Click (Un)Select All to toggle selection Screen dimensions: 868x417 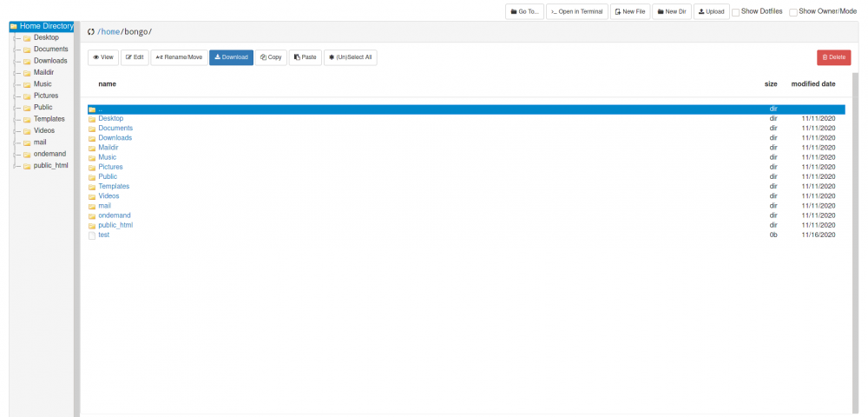(351, 57)
